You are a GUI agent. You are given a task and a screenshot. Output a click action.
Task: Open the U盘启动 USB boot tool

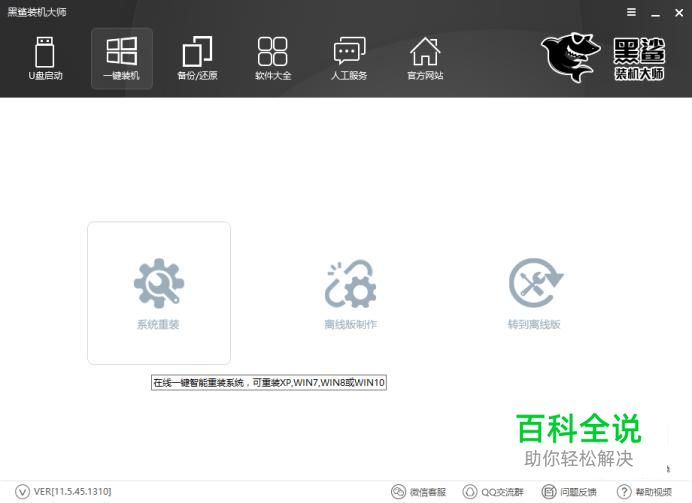click(x=45, y=59)
